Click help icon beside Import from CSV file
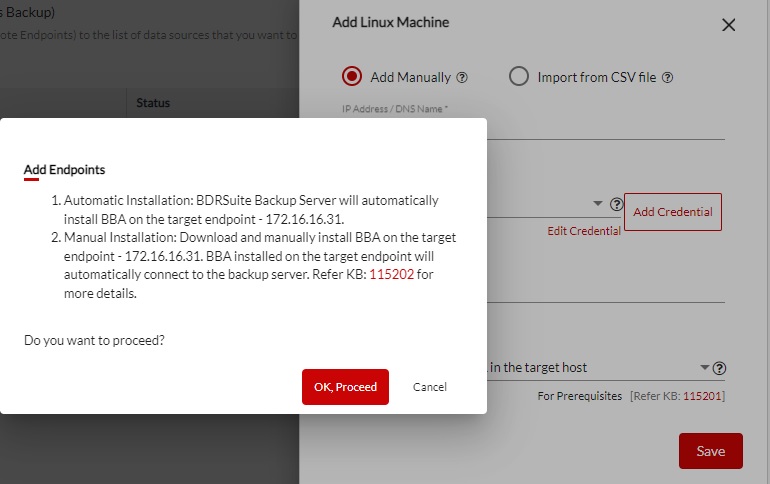The width and height of the screenshot is (770, 484). pos(667,78)
